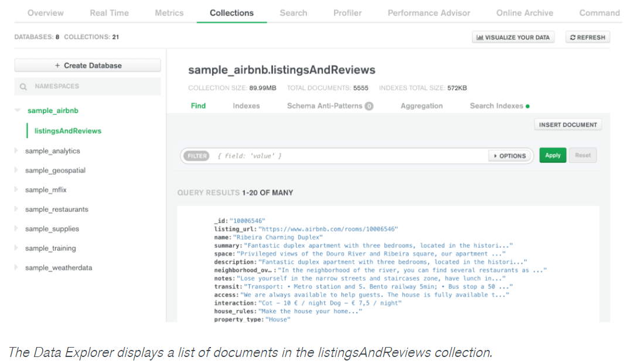
Task: Click the FILTER pill in the query bar
Action: (x=196, y=156)
